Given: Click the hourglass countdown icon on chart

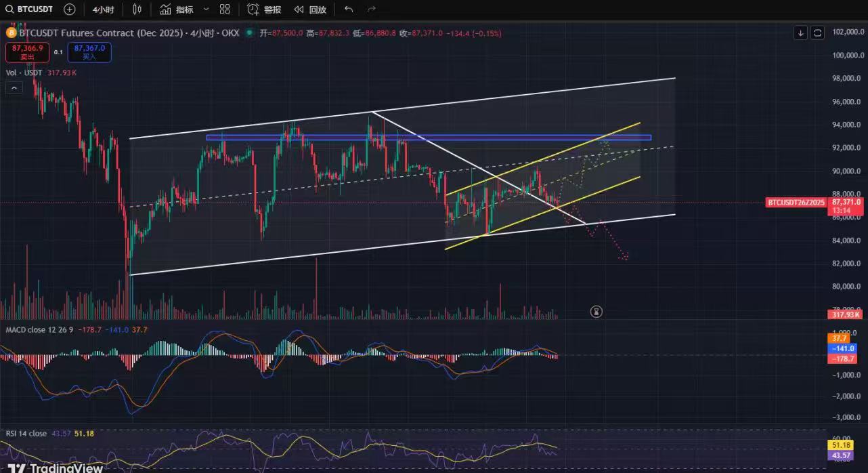Looking at the screenshot, I should coord(596,312).
